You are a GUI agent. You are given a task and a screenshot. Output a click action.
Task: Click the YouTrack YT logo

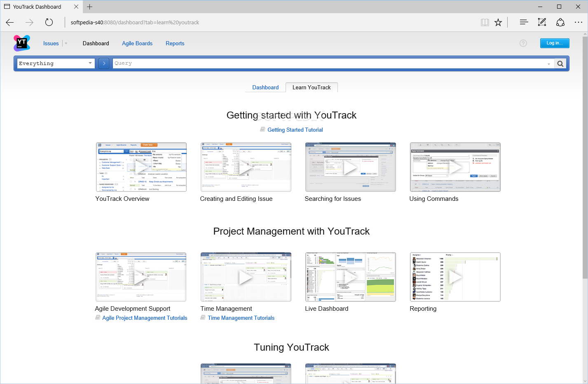[x=22, y=43]
